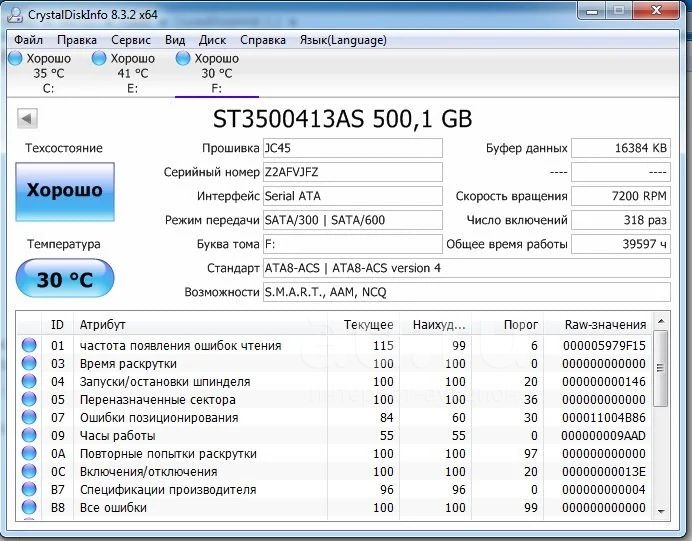692x541 pixels.
Task: Click the Буква тома field F:
Action: pyautogui.click(x=353, y=244)
